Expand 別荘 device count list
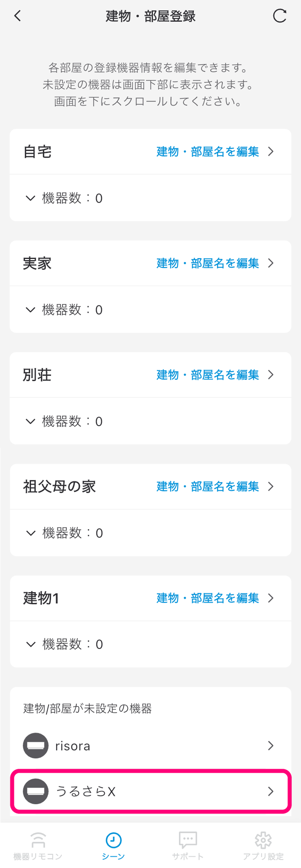301x868 pixels. [31, 421]
